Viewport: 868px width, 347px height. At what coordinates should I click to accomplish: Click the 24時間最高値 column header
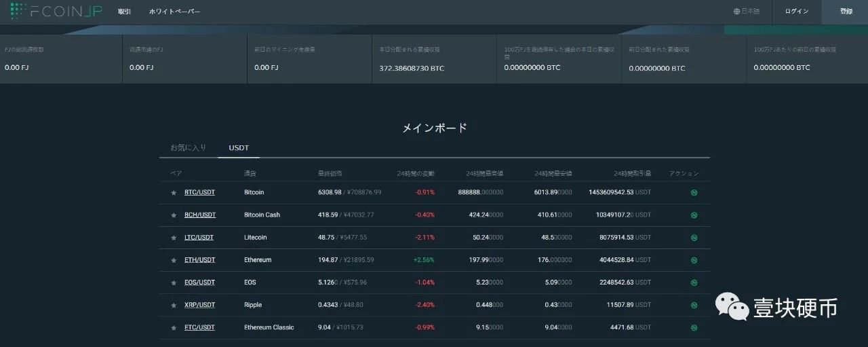pos(484,174)
